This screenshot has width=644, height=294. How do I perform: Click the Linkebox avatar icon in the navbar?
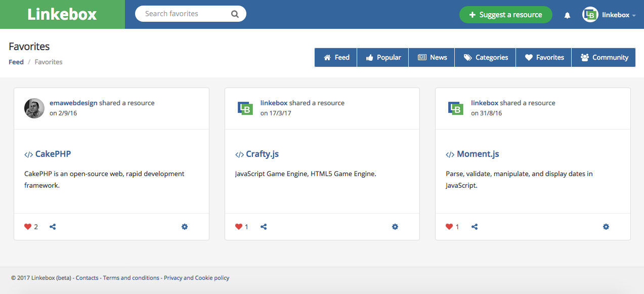click(x=590, y=15)
